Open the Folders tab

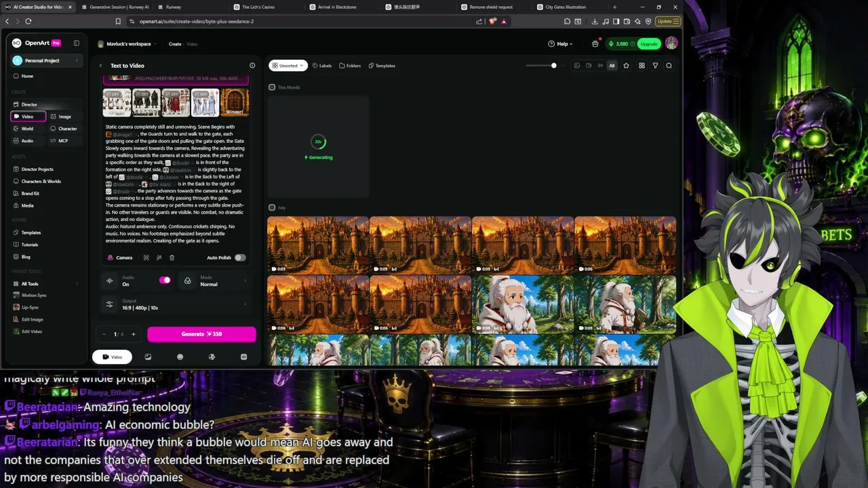tap(350, 66)
